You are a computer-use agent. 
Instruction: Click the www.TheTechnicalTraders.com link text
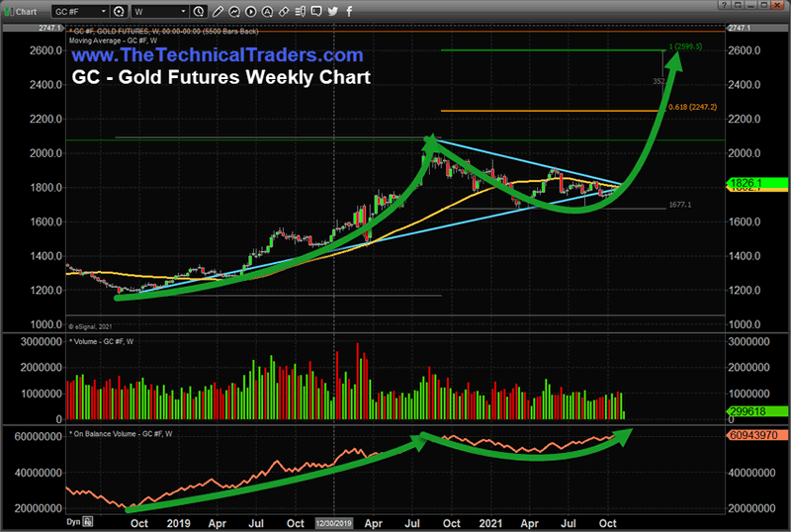point(218,54)
